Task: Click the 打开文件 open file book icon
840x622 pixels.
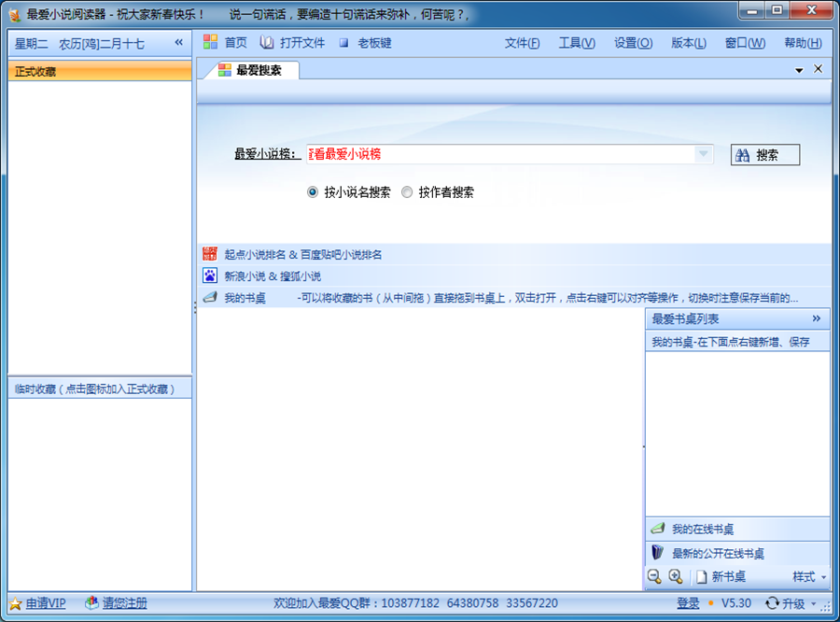Action: pos(267,42)
